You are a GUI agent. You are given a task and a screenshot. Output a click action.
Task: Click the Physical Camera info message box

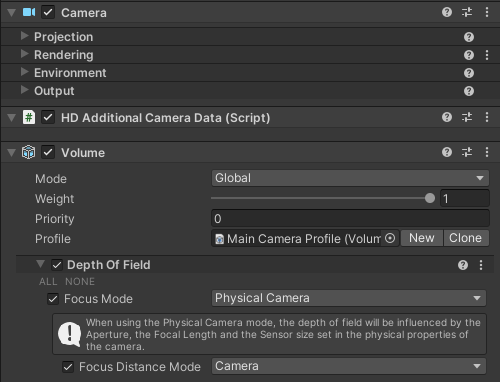tap(269, 334)
